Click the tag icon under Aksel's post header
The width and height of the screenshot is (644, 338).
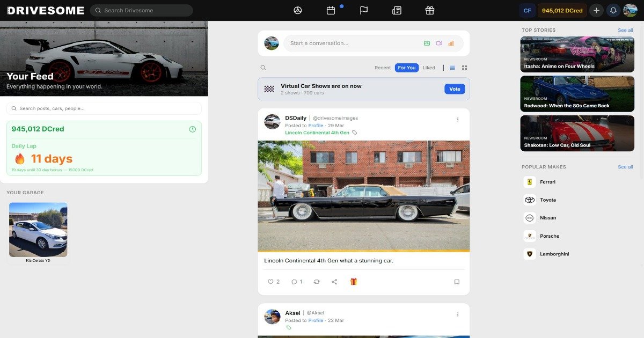(x=289, y=327)
